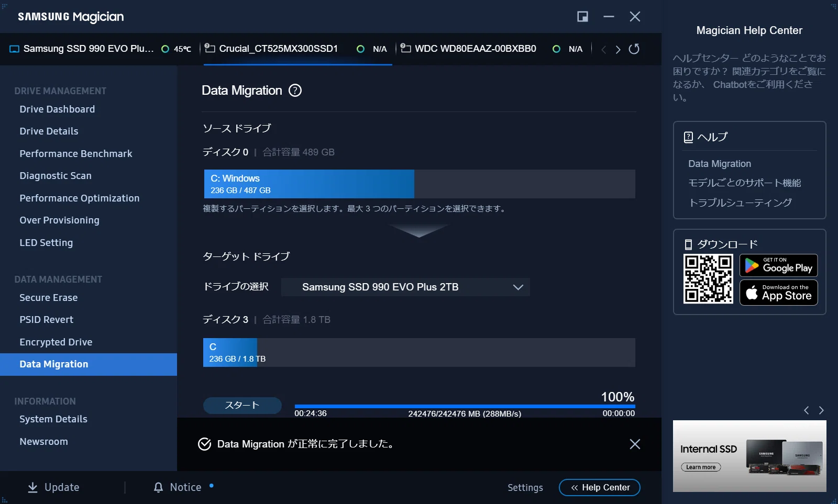Screen dimensions: 838x504
Task: Open Performance Benchmark page
Action: coord(75,154)
